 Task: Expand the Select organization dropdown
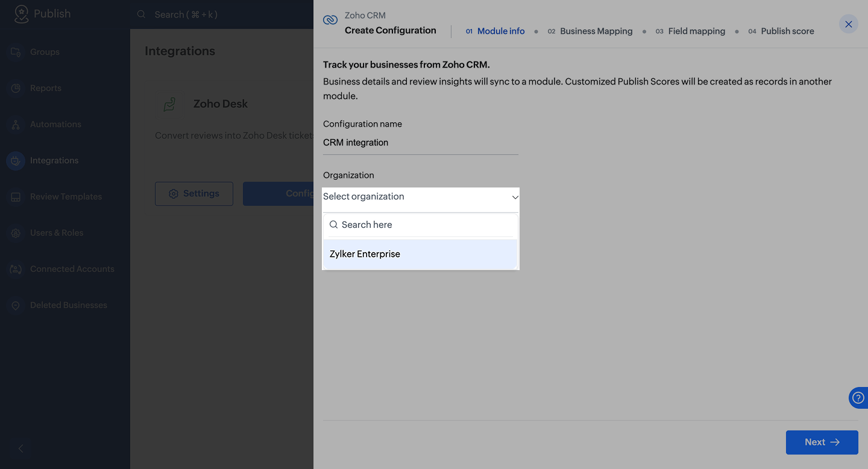coord(420,197)
